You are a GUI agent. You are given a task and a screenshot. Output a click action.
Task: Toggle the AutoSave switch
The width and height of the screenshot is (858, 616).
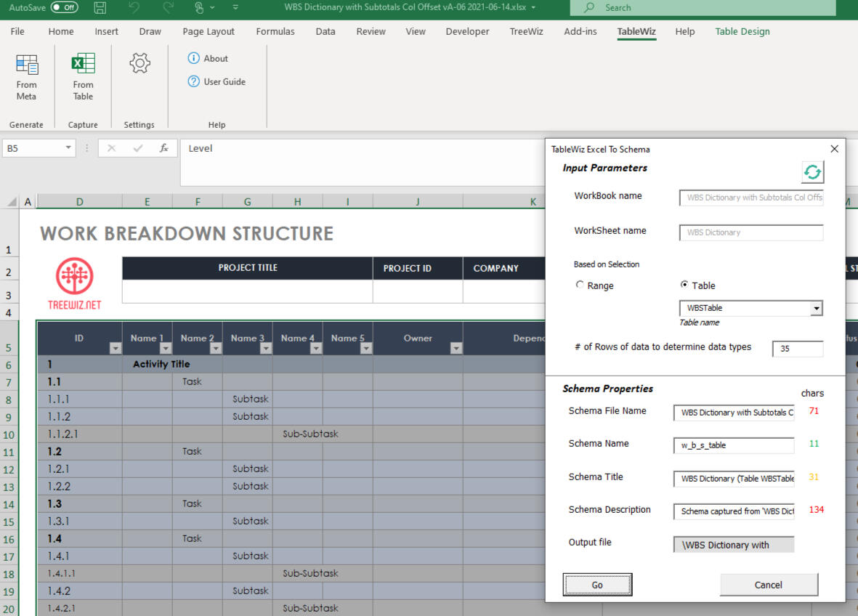(x=65, y=7)
